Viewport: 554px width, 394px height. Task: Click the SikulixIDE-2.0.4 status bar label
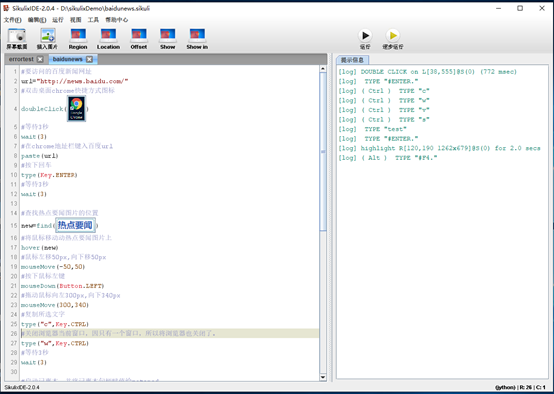tap(22, 388)
